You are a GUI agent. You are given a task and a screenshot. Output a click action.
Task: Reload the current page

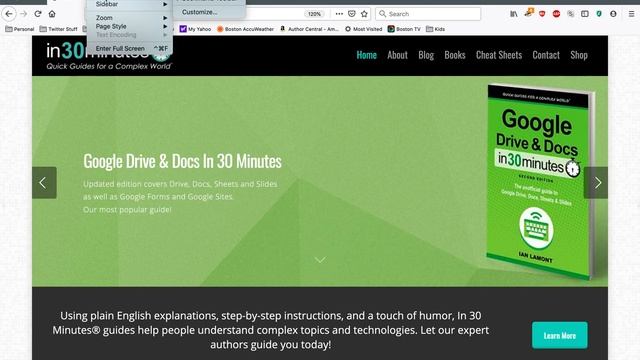38,14
